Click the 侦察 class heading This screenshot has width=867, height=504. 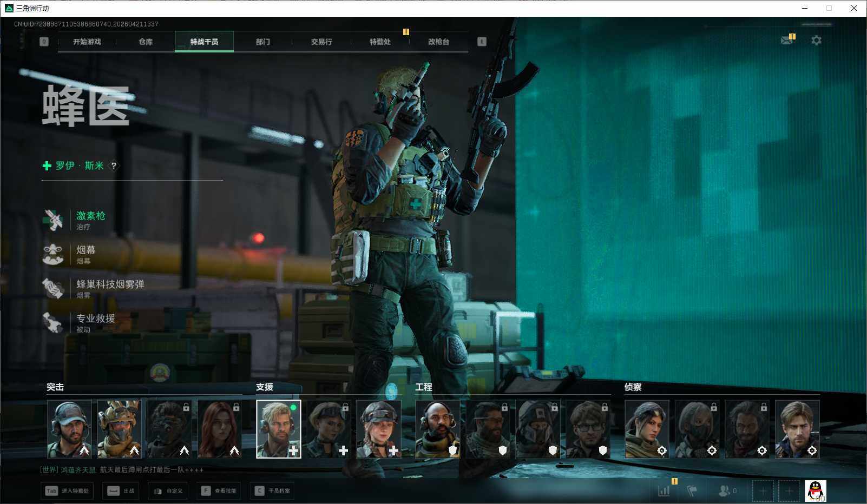point(633,387)
